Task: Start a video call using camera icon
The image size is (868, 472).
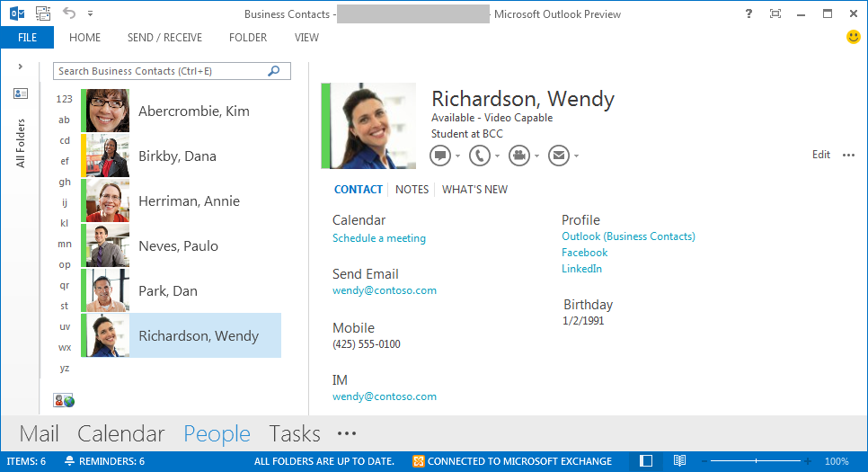Action: pos(518,156)
